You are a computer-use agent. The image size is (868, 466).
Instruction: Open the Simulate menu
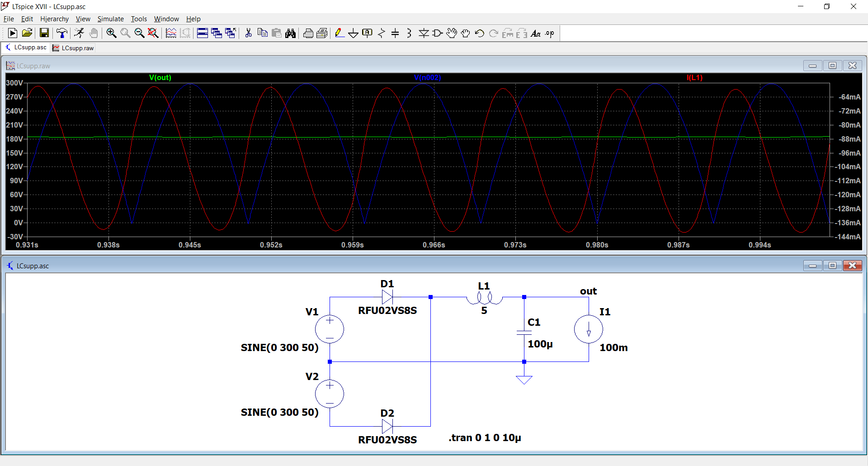click(x=110, y=19)
